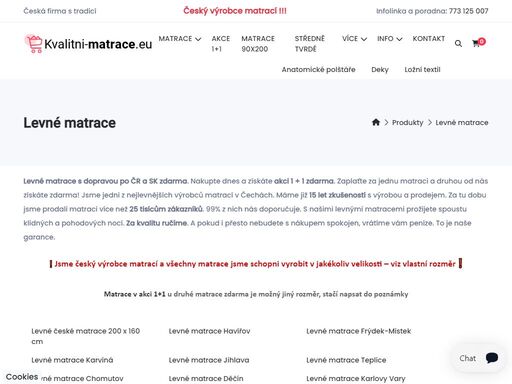Click Levné matrace breadcrumb item
This screenshot has height=384, width=512.
click(462, 123)
